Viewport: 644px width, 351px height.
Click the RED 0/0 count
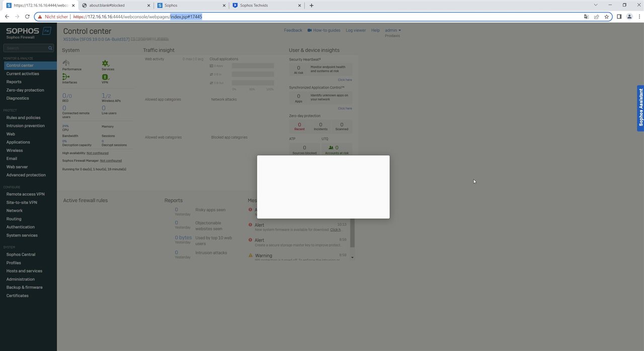click(x=67, y=96)
